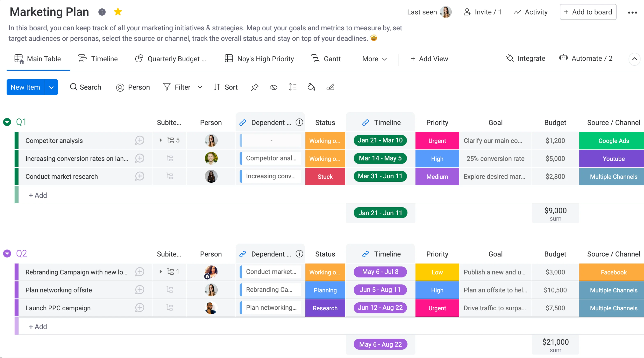This screenshot has height=358, width=644.
Task: Click the Dependent column info icon in Q1
Action: pyautogui.click(x=299, y=122)
